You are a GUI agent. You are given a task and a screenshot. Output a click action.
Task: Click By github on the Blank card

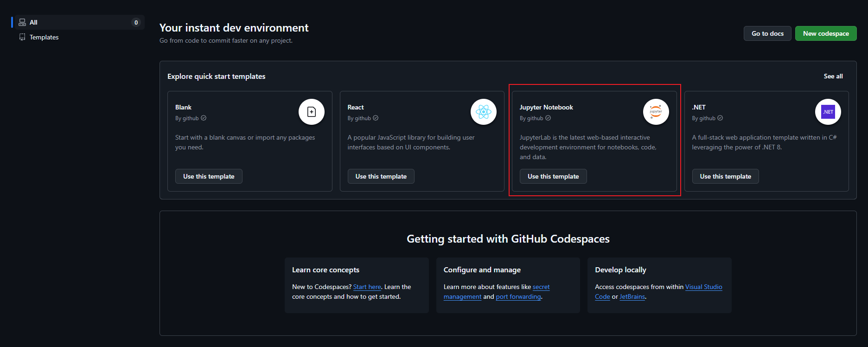[x=187, y=118]
